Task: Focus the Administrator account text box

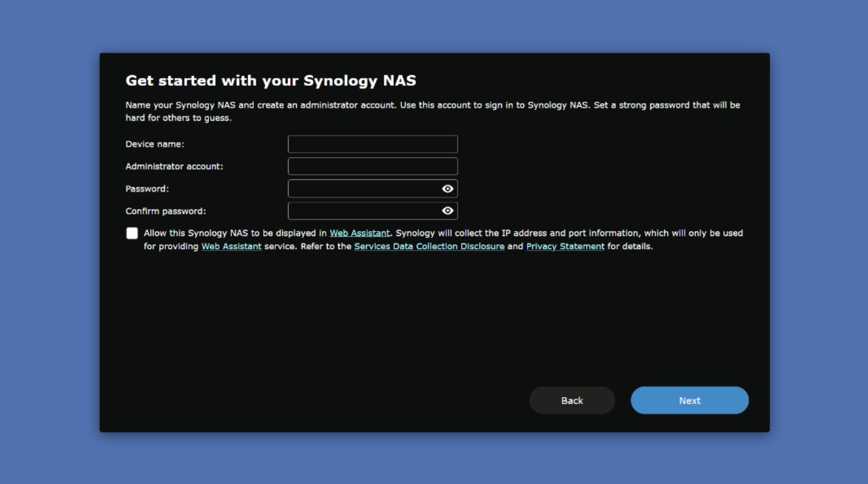Action: click(372, 167)
